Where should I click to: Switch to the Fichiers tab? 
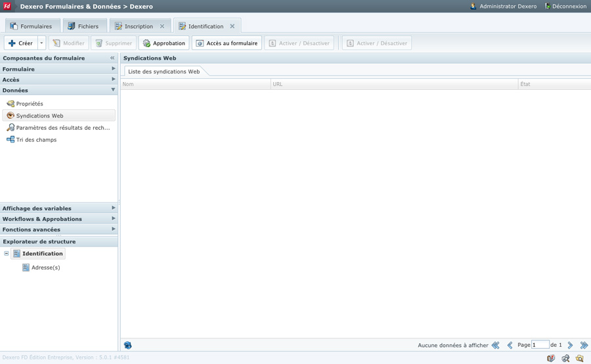click(x=83, y=26)
